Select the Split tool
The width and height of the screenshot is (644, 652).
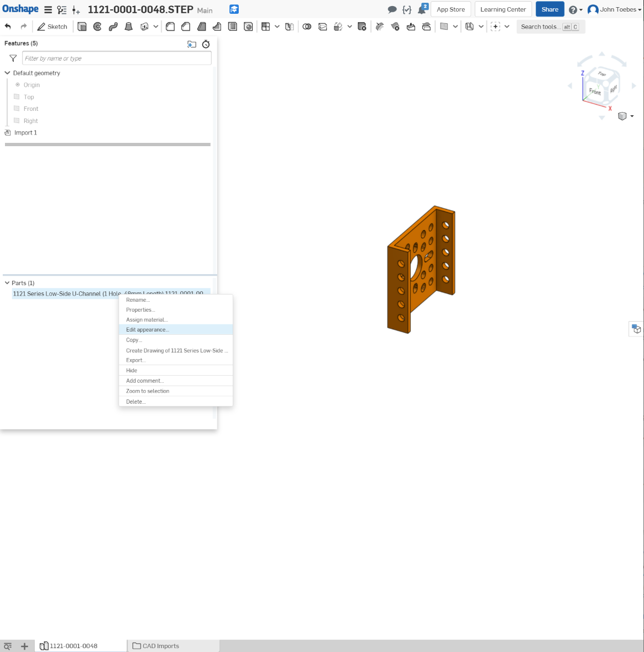[323, 26]
